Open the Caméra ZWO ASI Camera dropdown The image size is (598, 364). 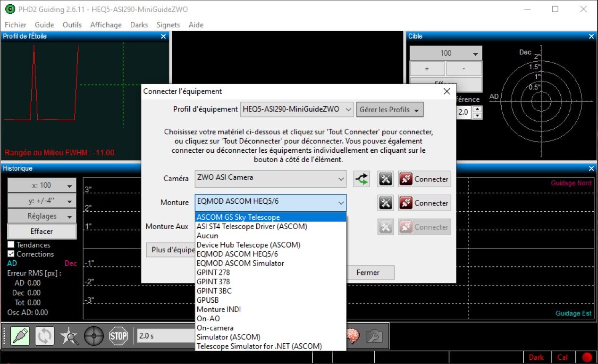pyautogui.click(x=270, y=179)
